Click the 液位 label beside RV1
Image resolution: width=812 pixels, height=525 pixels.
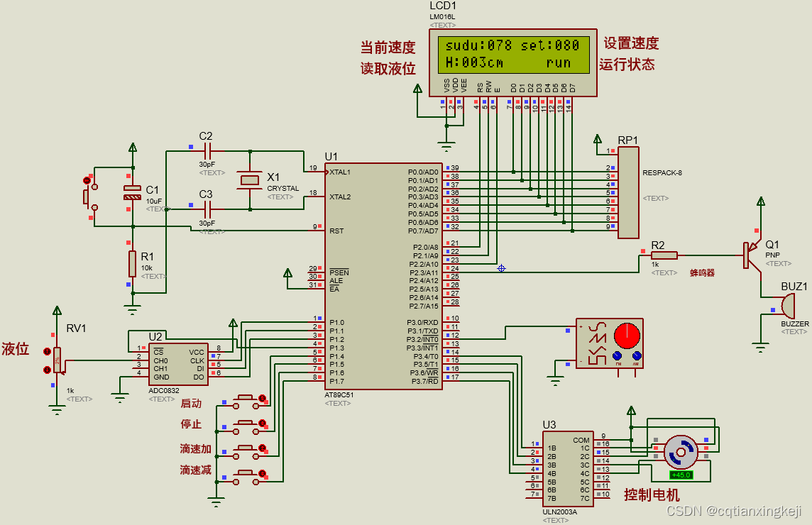(15, 348)
